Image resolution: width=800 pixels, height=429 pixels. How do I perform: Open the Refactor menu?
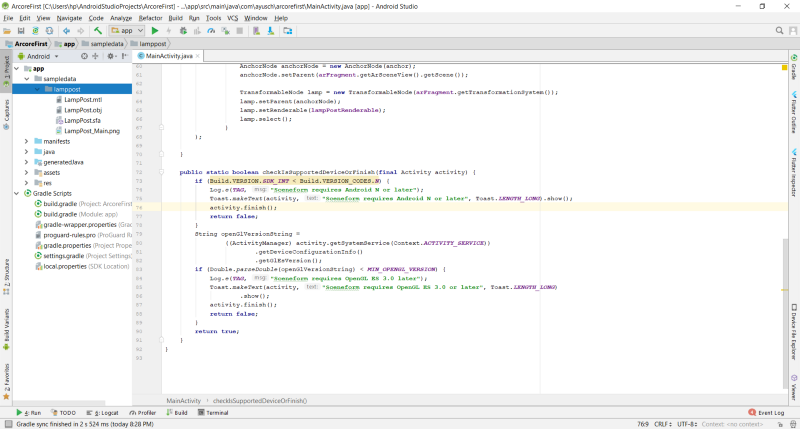click(151, 18)
